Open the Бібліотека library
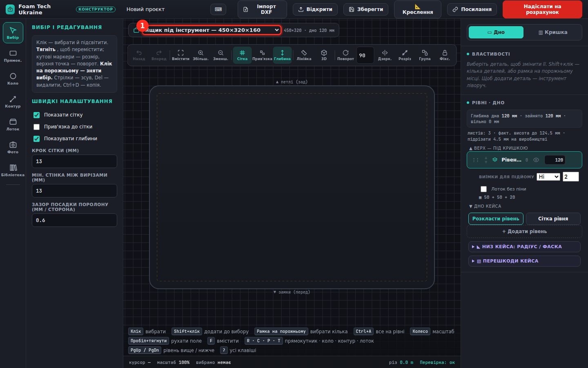This screenshot has height=368, width=588. click(x=13, y=171)
